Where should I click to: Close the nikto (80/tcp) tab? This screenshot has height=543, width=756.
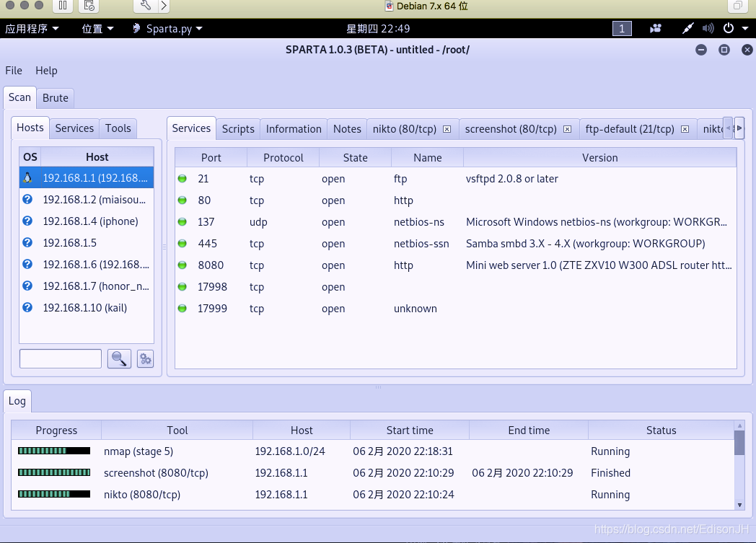point(447,129)
